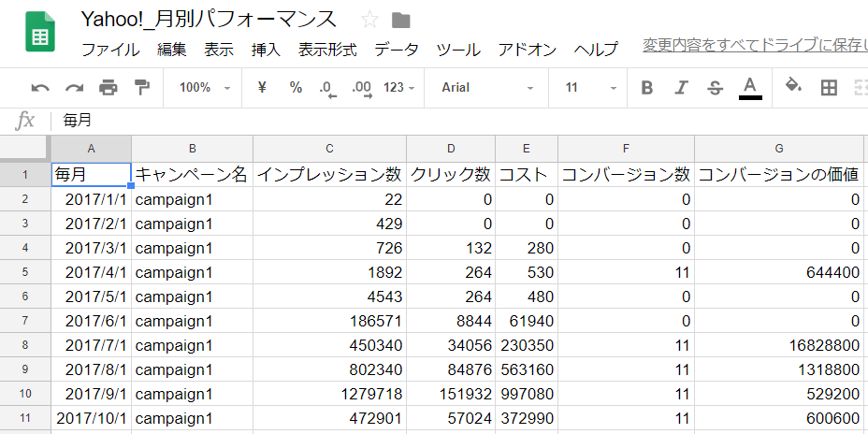Select clicks cell 34056
The image size is (868, 434).
(x=451, y=345)
